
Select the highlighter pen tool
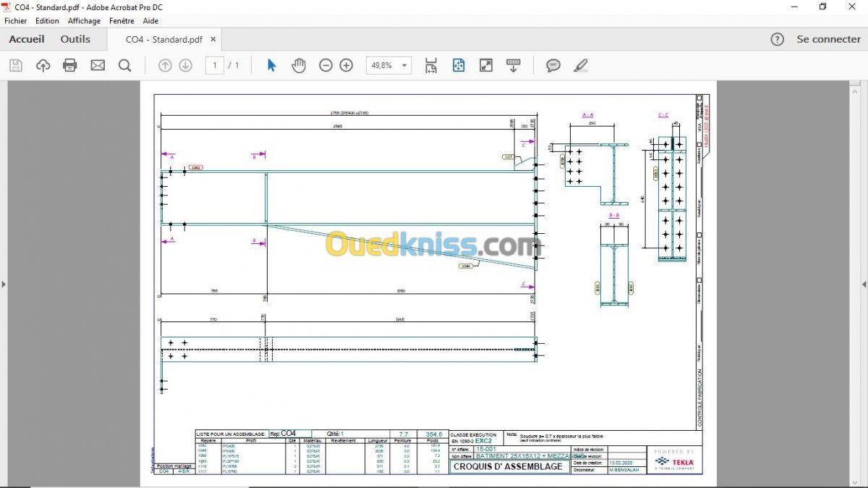pyautogui.click(x=581, y=65)
